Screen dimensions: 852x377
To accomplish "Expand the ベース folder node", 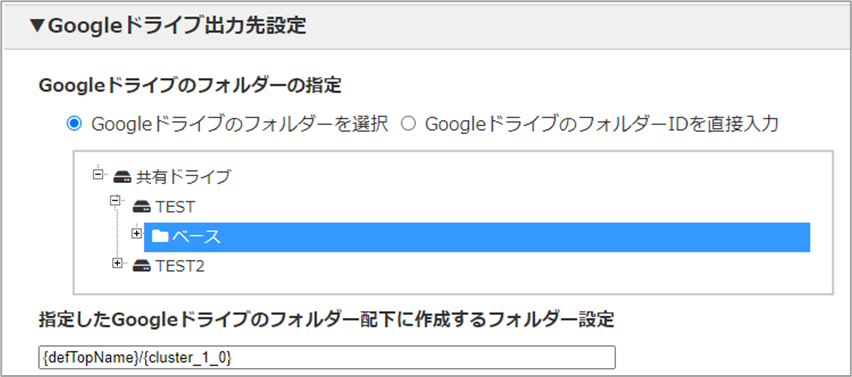I will [136, 233].
